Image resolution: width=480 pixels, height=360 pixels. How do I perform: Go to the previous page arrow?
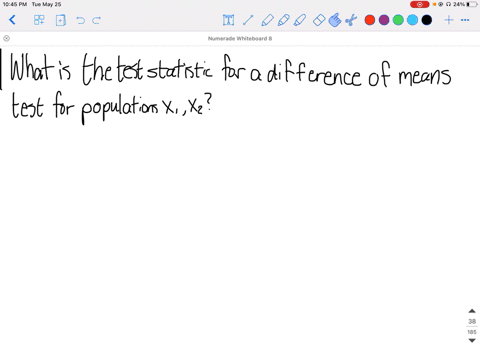pos(472,311)
